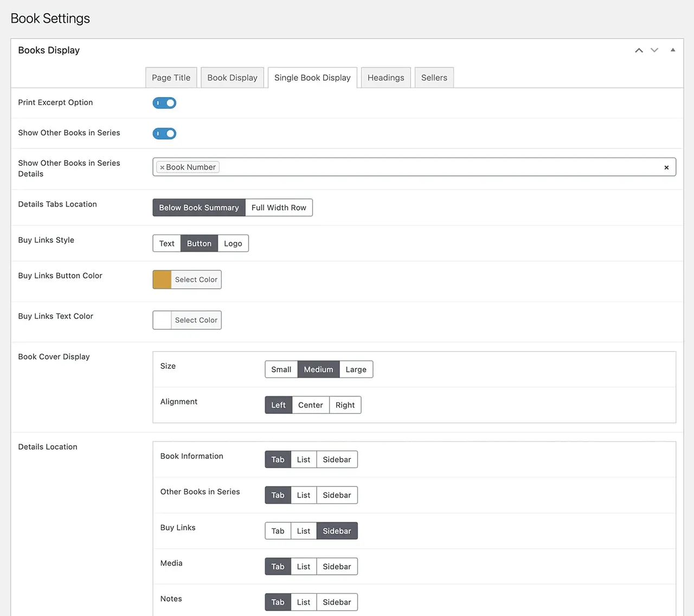
Task: Show Book Information in Sidebar
Action: (x=337, y=459)
